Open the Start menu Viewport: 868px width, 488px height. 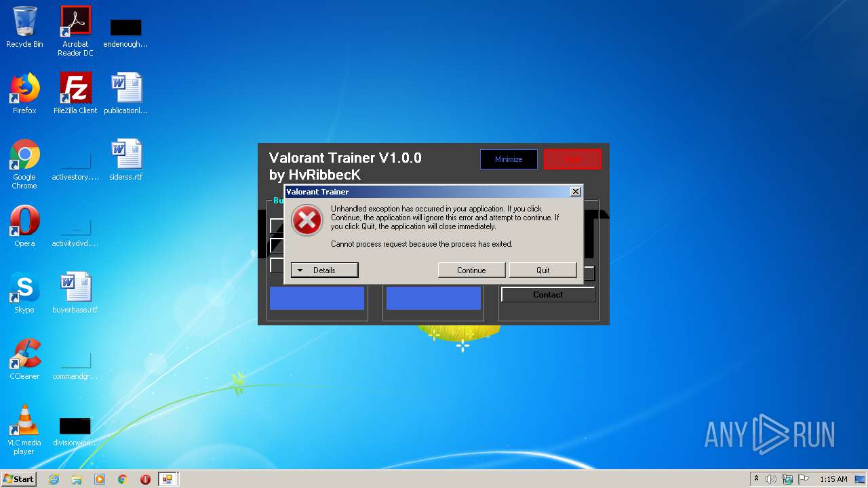[19, 479]
